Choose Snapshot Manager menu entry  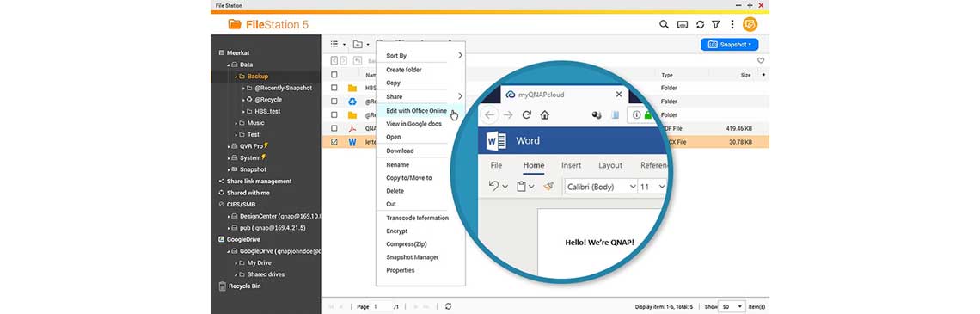click(x=413, y=257)
